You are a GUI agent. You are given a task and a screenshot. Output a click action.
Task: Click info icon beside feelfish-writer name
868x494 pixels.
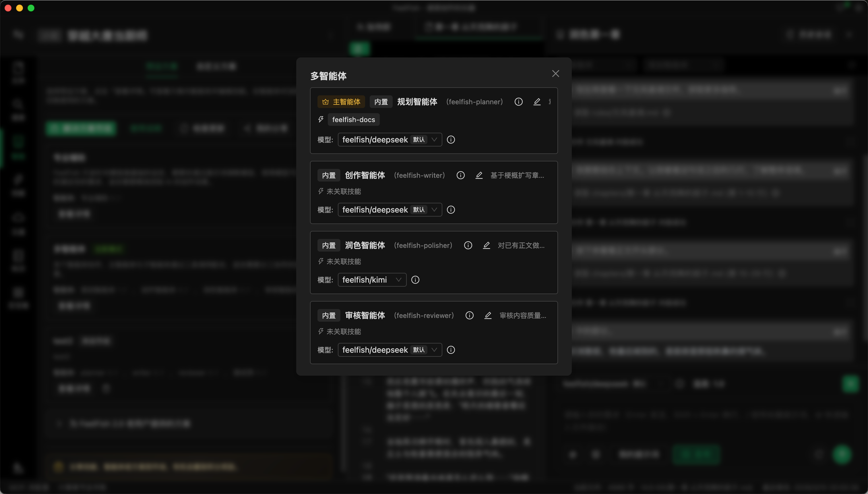pyautogui.click(x=460, y=175)
